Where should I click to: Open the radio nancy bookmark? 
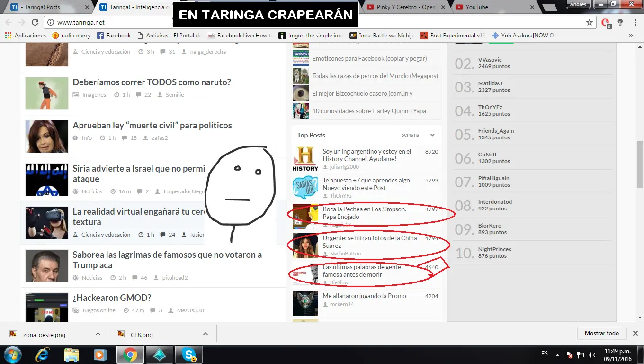(x=71, y=36)
